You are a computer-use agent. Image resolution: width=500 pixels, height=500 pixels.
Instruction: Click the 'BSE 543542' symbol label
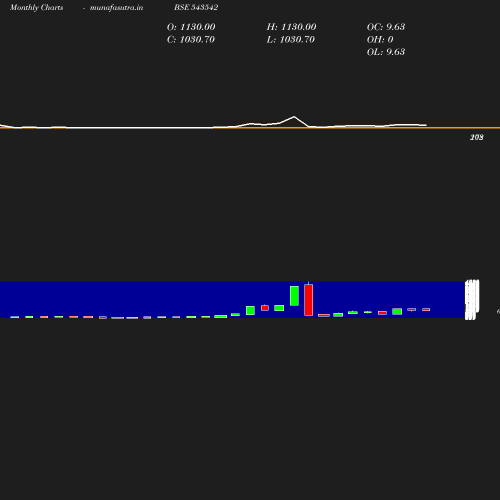click(x=196, y=7)
